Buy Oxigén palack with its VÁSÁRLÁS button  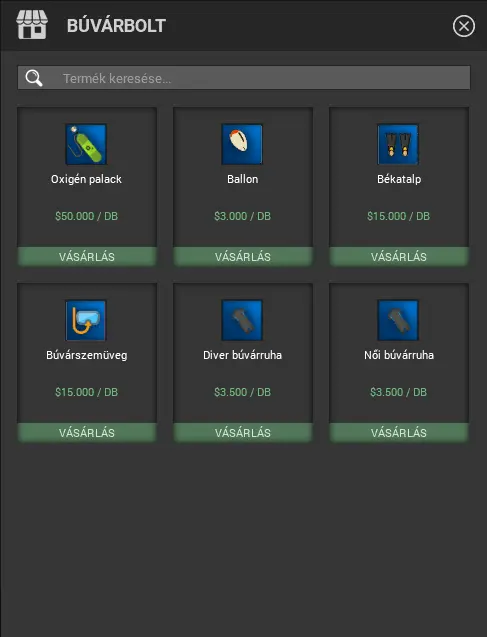point(87,256)
